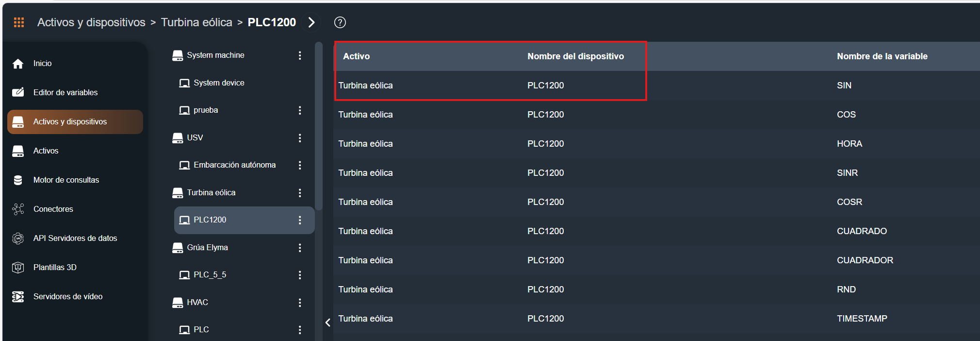Open Inicio via the home icon
The height and width of the screenshot is (341, 980).
[18, 64]
